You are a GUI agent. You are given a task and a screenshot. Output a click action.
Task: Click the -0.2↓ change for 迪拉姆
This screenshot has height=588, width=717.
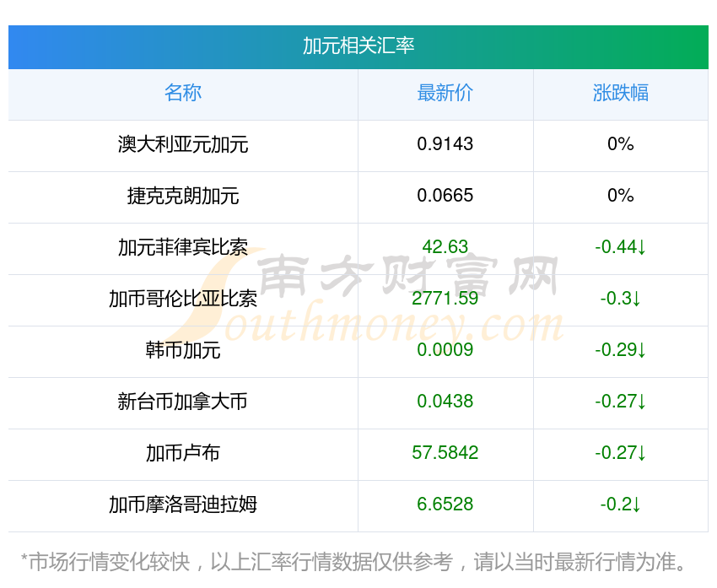pos(621,504)
